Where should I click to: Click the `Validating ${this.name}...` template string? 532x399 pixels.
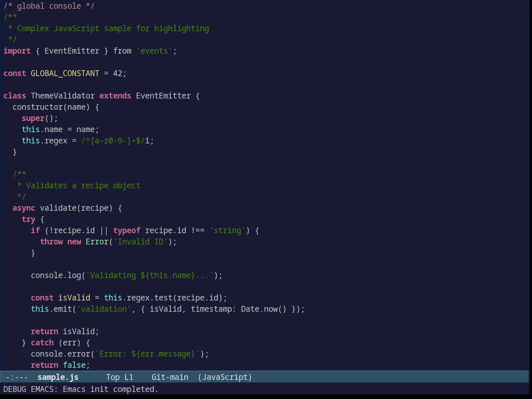(150, 275)
